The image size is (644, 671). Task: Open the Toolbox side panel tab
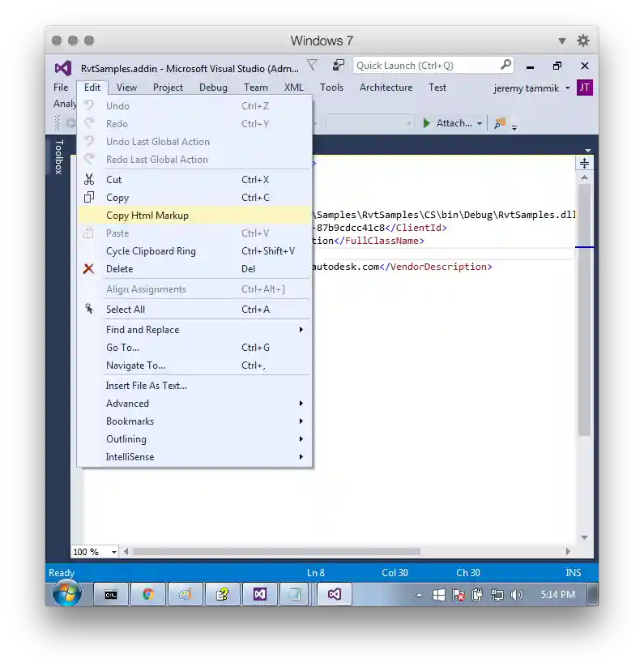[x=58, y=156]
